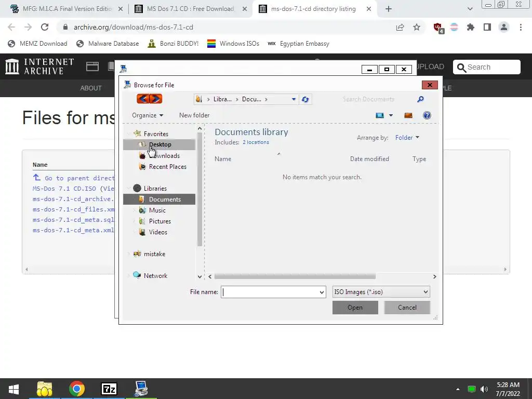This screenshot has height=399, width=532.
Task: Refresh the Documents folder listing
Action: 305,99
